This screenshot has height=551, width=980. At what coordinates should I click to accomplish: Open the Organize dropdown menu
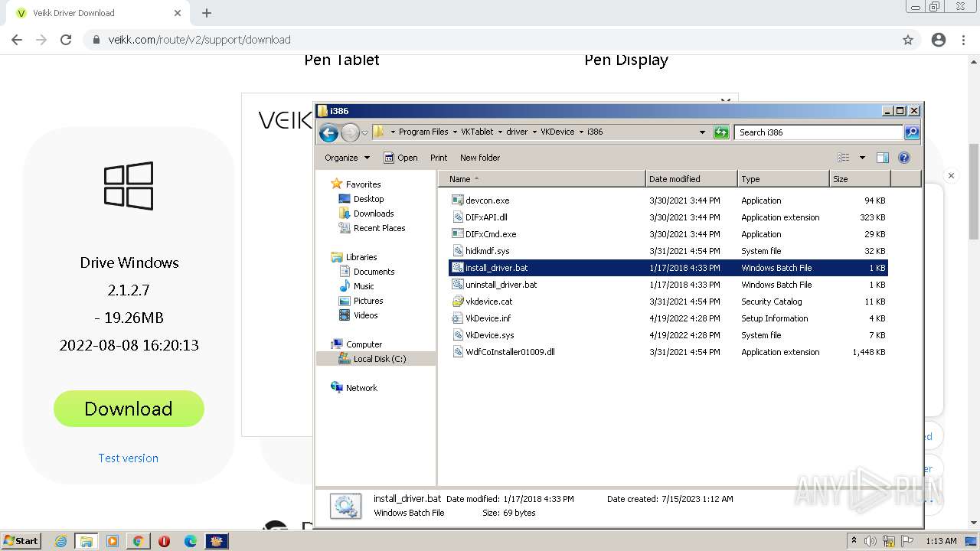coord(347,158)
